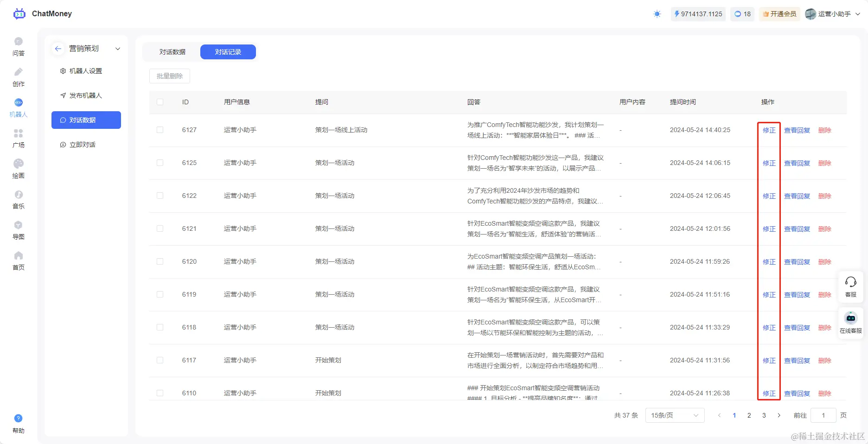The image size is (868, 444).
Task: Open the 导图 sidebar section
Action: click(x=19, y=230)
